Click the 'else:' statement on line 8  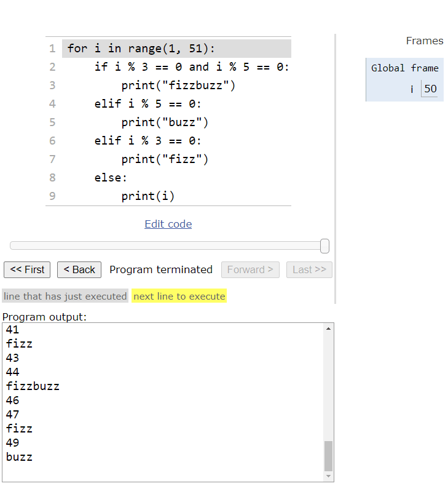pos(111,178)
